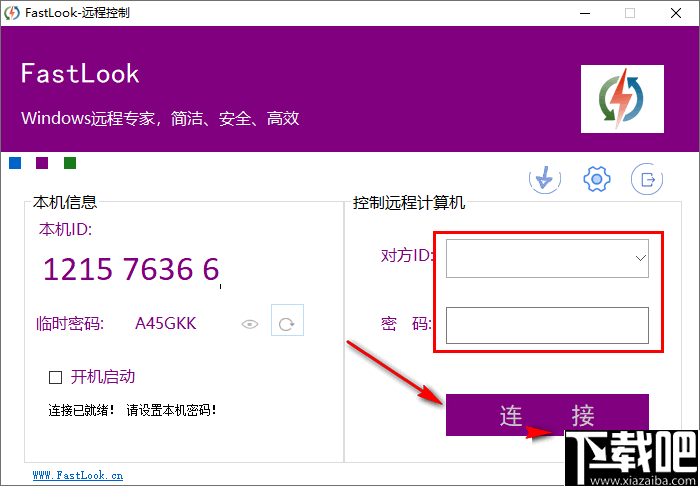The width and height of the screenshot is (700, 486).
Task: Click the 控制远程计算机 group title
Action: click(409, 203)
